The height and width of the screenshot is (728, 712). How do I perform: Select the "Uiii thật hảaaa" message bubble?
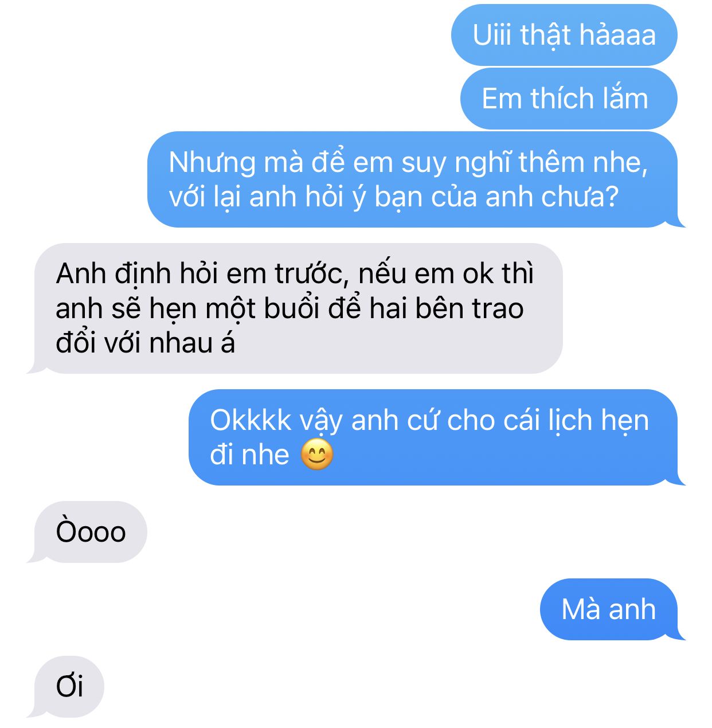click(x=564, y=35)
